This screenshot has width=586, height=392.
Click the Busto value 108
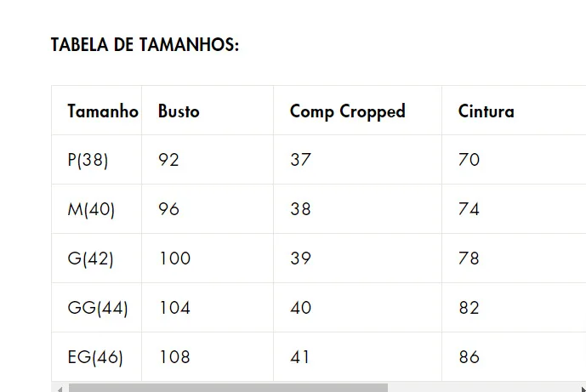tap(175, 357)
